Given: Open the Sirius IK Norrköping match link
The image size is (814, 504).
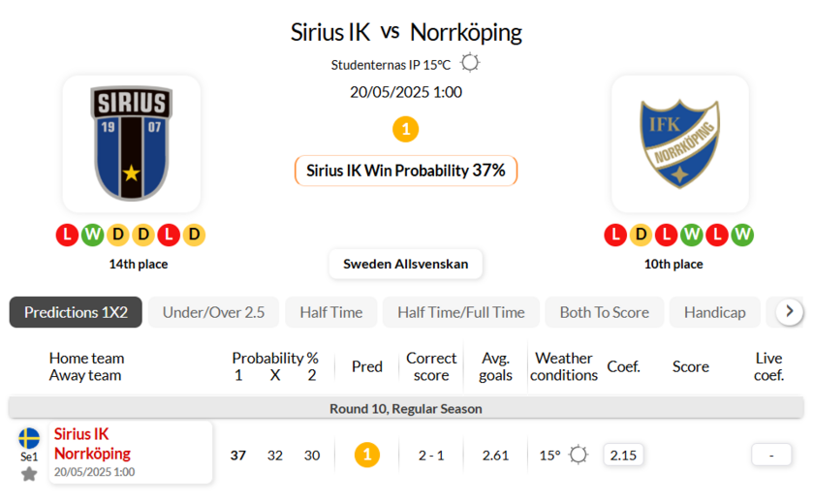Looking at the screenshot, I should coord(93,444).
